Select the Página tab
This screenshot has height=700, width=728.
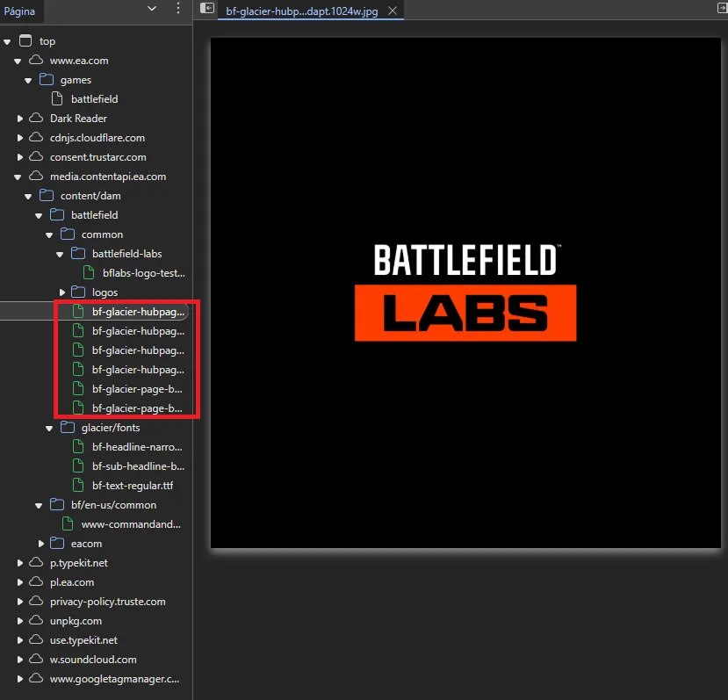click(19, 11)
